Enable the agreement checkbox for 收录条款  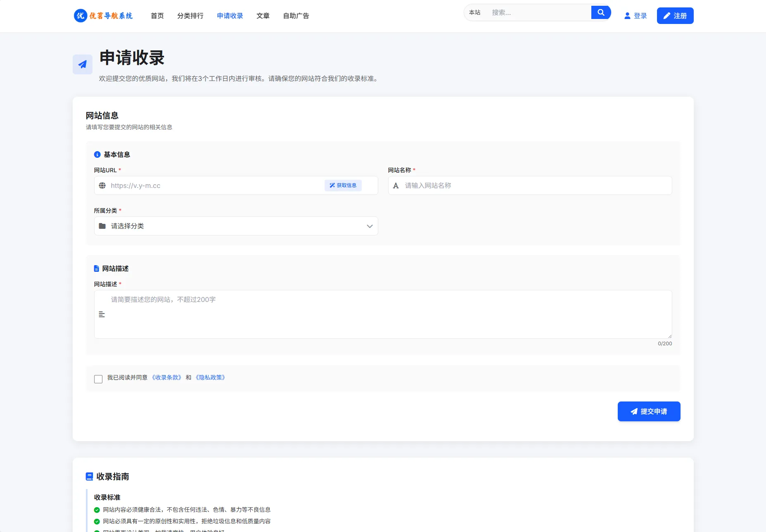tap(98, 379)
